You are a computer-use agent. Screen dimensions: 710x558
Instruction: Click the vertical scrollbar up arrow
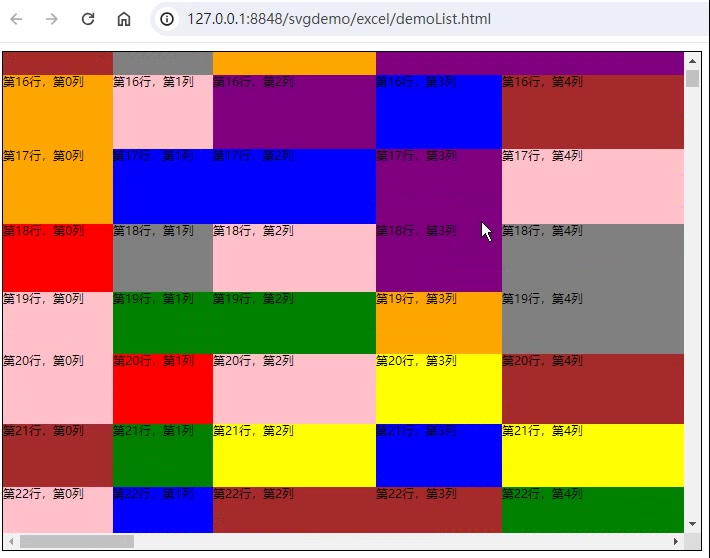coord(692,60)
